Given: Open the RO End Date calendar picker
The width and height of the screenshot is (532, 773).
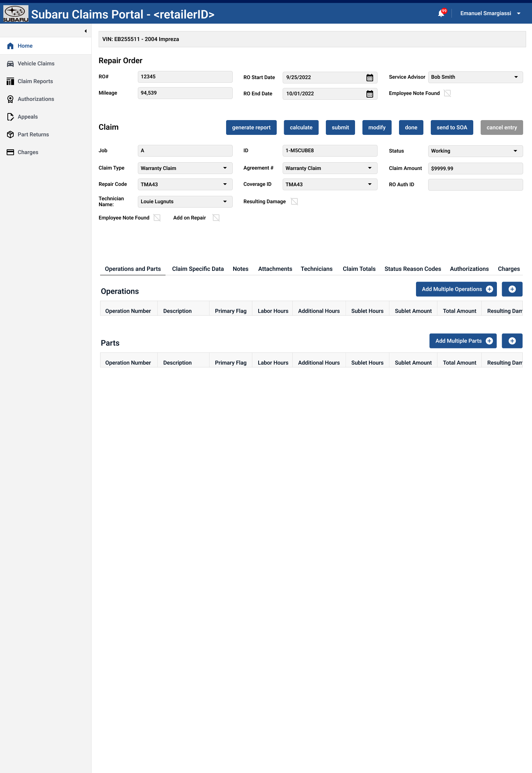Looking at the screenshot, I should click(369, 94).
